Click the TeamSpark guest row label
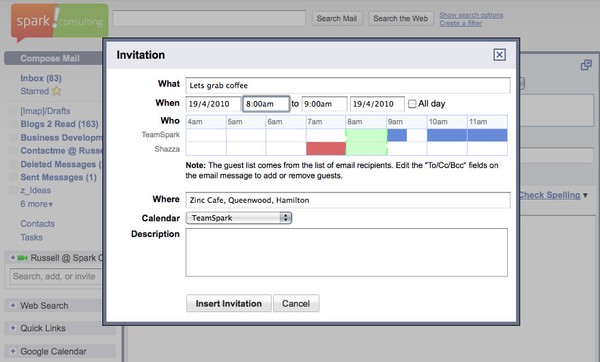Viewport: 600px width, 362px height. [161, 135]
